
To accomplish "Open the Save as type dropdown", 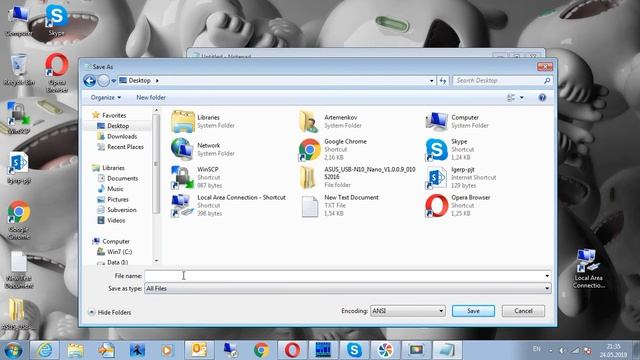I will tap(348, 289).
